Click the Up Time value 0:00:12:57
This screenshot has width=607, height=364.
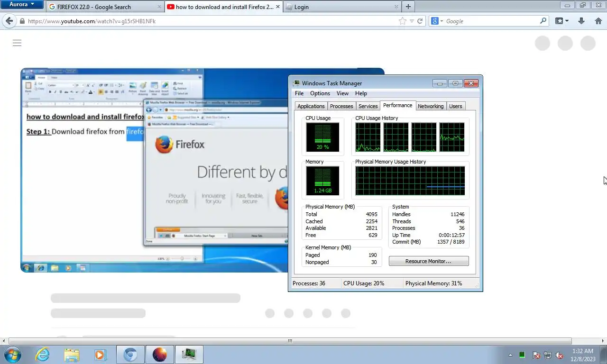[451, 235]
